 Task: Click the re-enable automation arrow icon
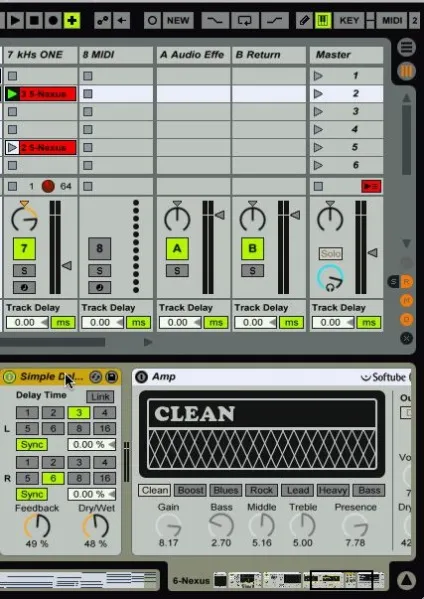click(121, 20)
